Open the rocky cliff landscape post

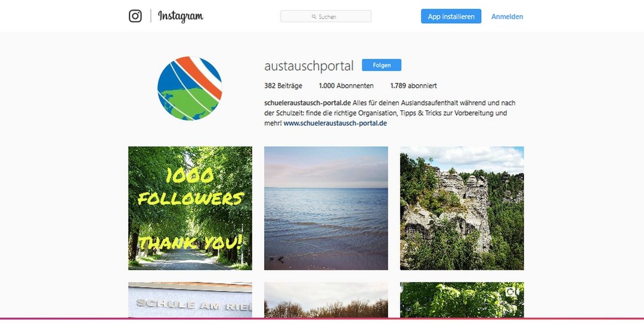(x=462, y=208)
